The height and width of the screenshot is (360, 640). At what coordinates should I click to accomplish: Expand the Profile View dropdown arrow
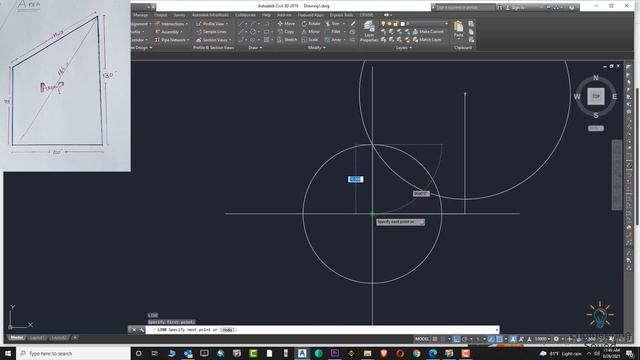227,24
